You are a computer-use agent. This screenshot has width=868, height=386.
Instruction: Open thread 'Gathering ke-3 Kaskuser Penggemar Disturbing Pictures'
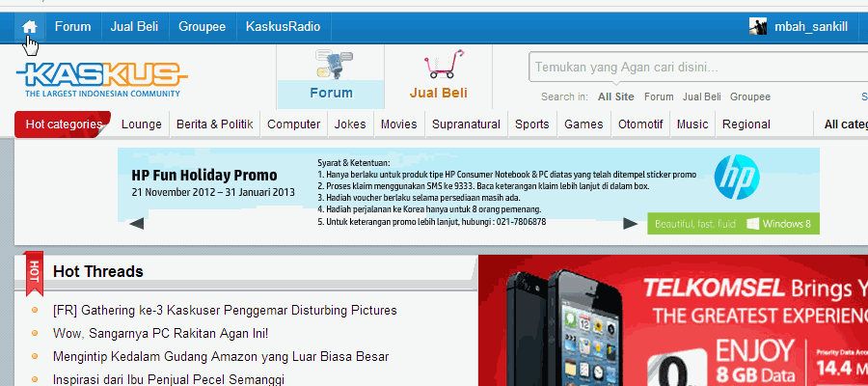coord(225,310)
